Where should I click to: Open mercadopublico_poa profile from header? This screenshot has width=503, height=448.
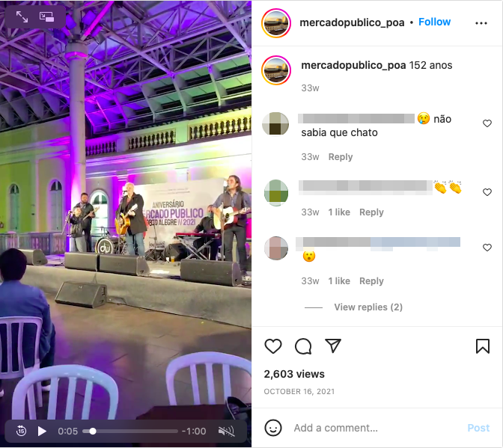pyautogui.click(x=352, y=22)
